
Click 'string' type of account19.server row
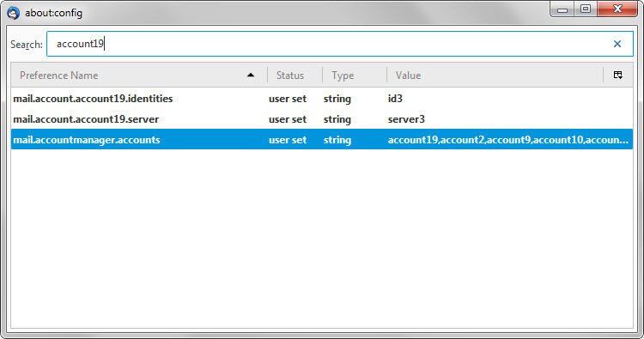337,119
